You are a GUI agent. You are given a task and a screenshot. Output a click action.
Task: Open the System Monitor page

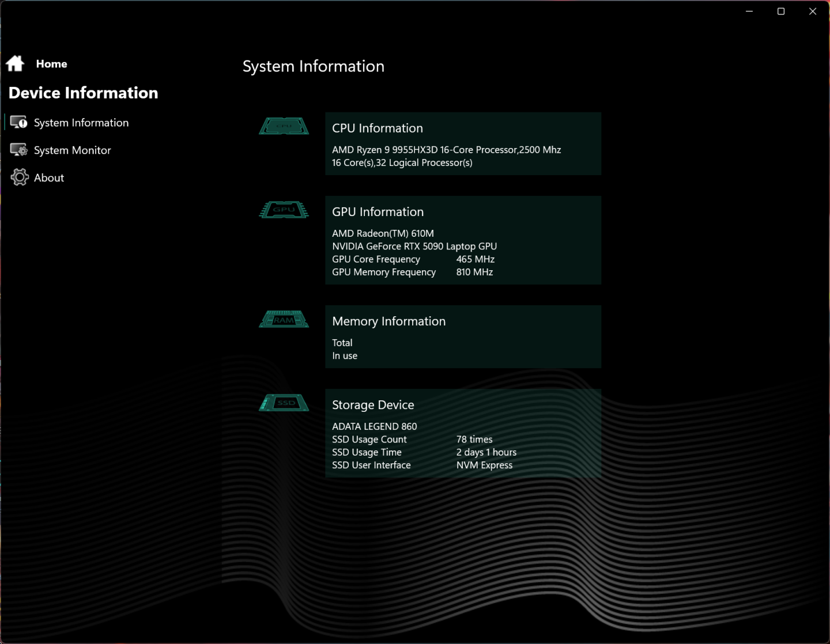[x=72, y=150]
